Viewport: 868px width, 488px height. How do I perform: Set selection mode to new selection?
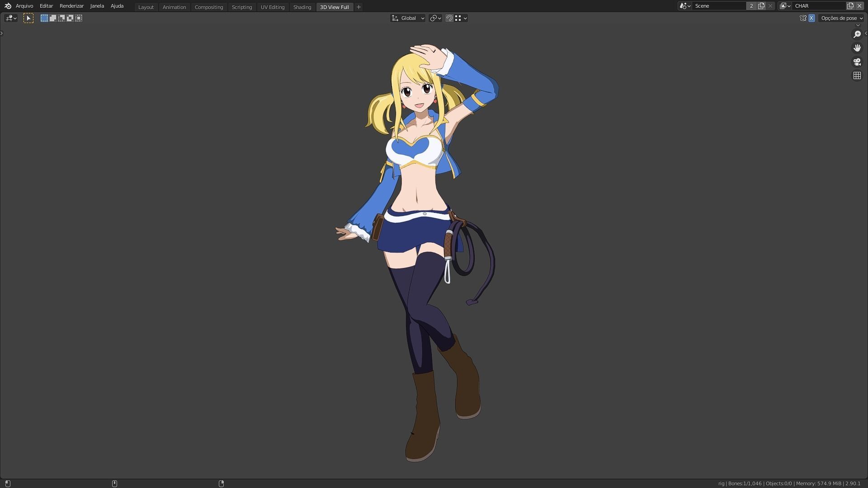coord(44,18)
